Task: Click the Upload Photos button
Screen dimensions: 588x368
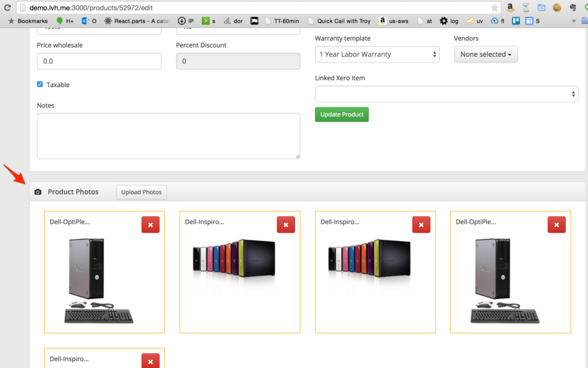Action: coord(142,192)
